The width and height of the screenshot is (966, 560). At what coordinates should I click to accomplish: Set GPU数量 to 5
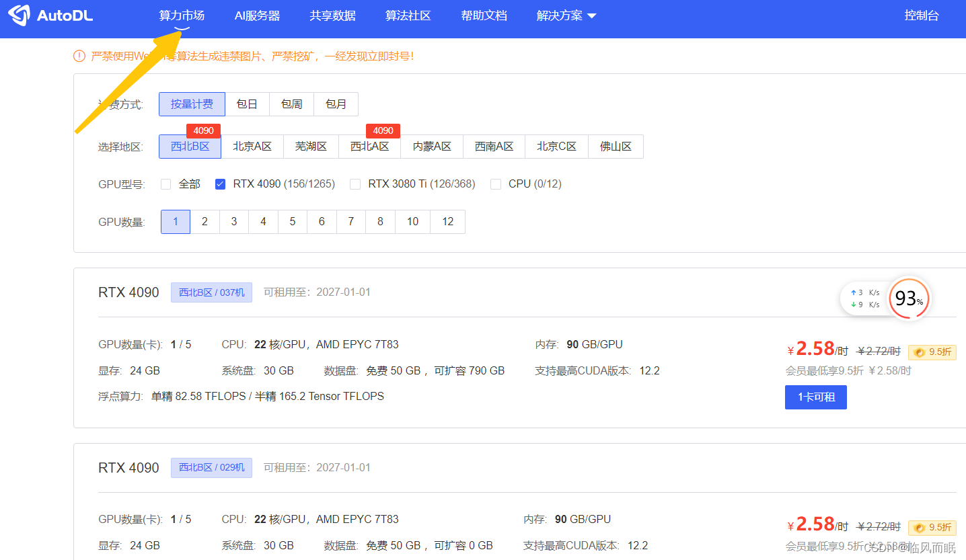pyautogui.click(x=293, y=222)
